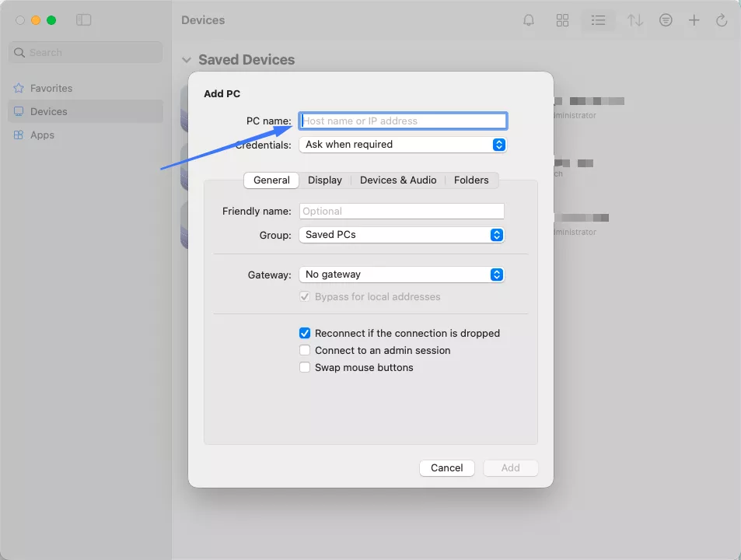Open the Credentials dropdown

click(402, 145)
